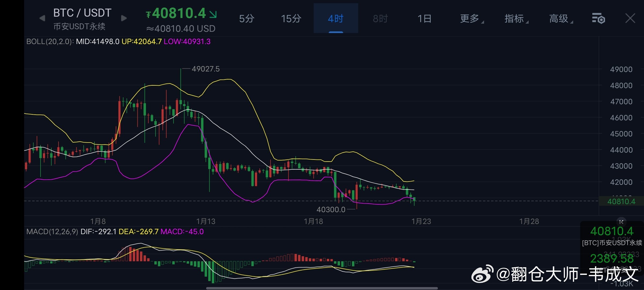The height and width of the screenshot is (290, 644).
Task: Tap the 49000 price axis label
Action: [621, 69]
